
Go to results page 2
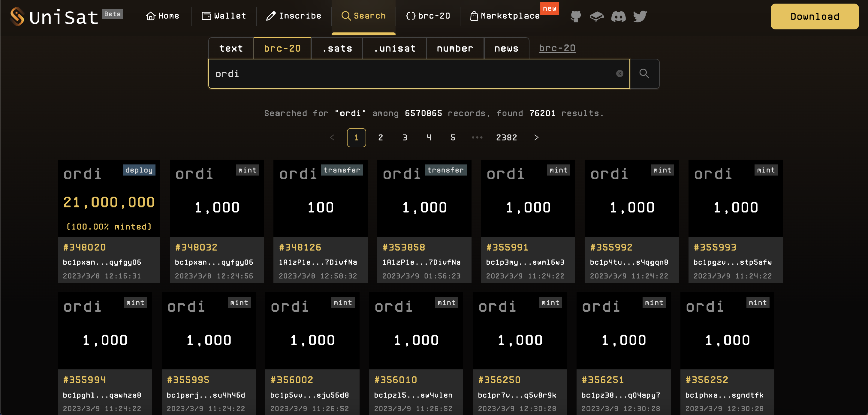380,137
